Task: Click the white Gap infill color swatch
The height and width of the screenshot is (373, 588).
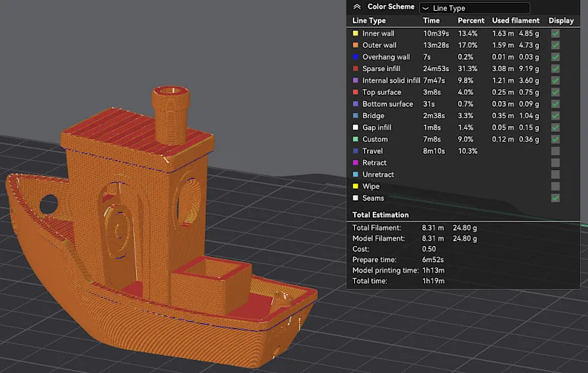Action: coord(356,127)
